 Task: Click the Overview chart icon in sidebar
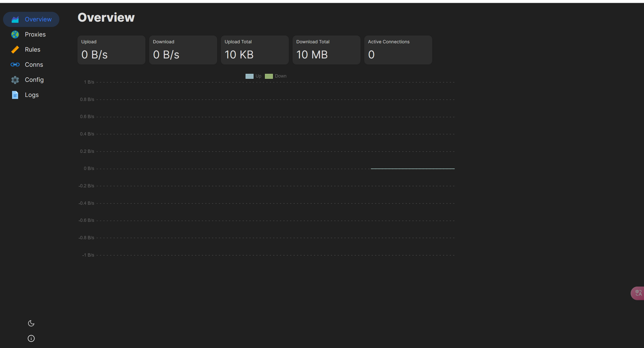pos(15,19)
